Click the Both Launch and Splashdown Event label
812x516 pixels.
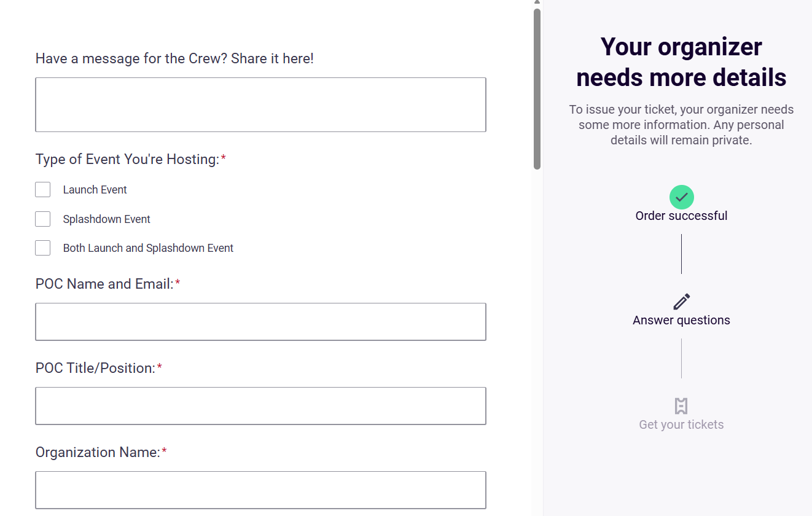click(x=148, y=248)
